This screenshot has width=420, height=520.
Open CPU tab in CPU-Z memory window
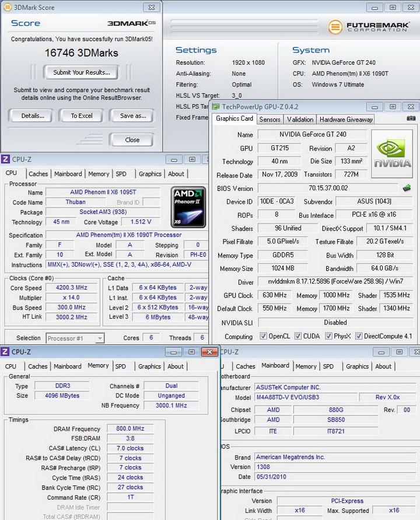[10, 366]
